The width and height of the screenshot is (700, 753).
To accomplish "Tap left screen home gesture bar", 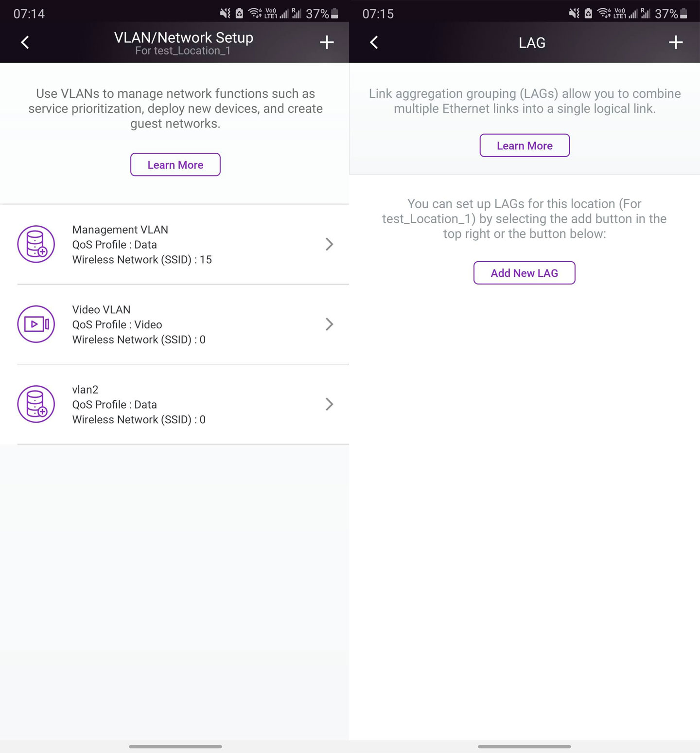I will (175, 746).
